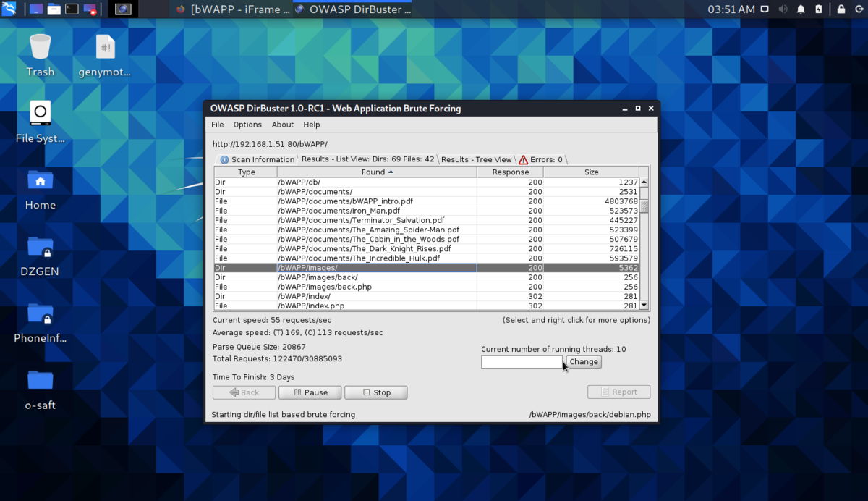Switch to the bWAPP Firefox window
This screenshot has width=868, height=501.
pyautogui.click(x=231, y=9)
